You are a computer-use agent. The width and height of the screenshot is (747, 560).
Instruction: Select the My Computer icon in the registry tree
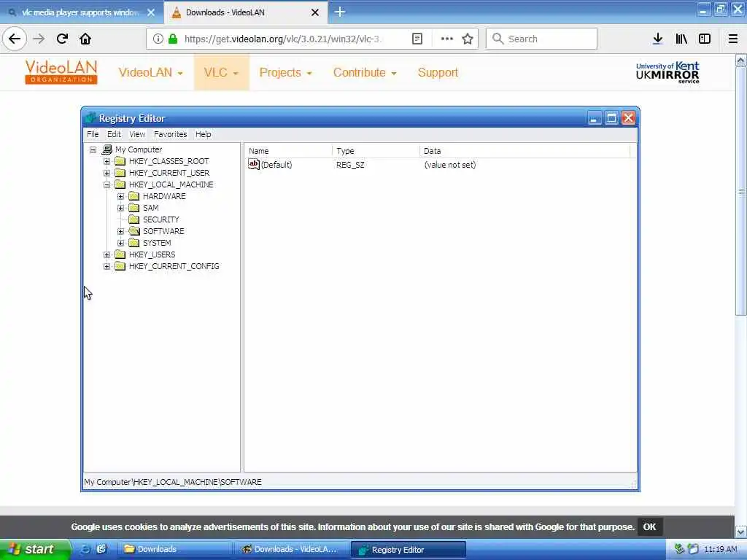107,149
